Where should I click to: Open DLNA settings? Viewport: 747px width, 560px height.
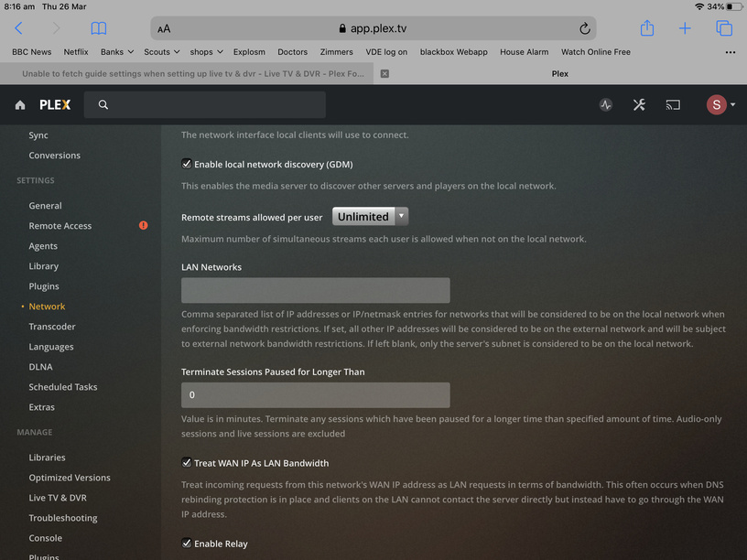(x=40, y=367)
